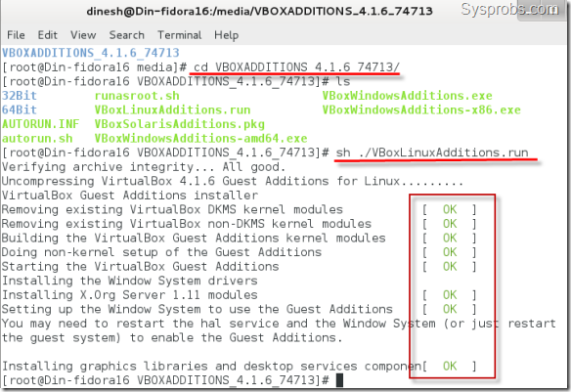Viewport: 571px width, 392px height.
Task: Click the terminal cursor at the prompt
Action: tap(339, 380)
